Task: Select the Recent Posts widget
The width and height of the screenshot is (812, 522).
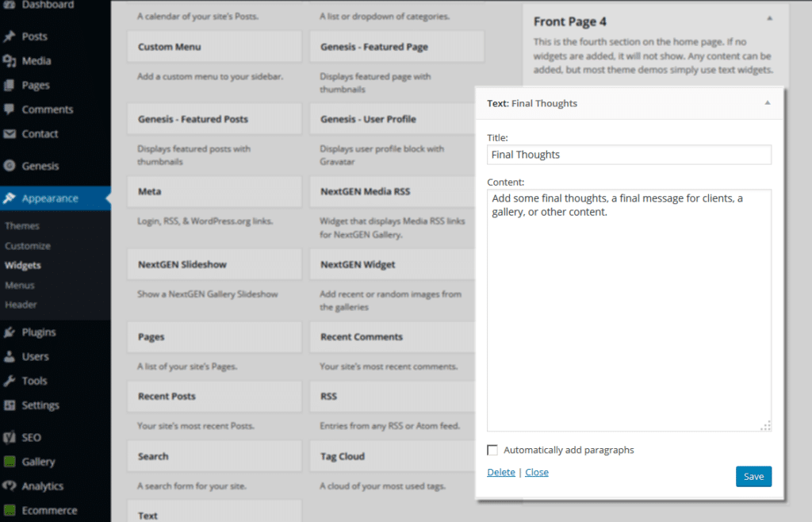Action: (x=214, y=397)
